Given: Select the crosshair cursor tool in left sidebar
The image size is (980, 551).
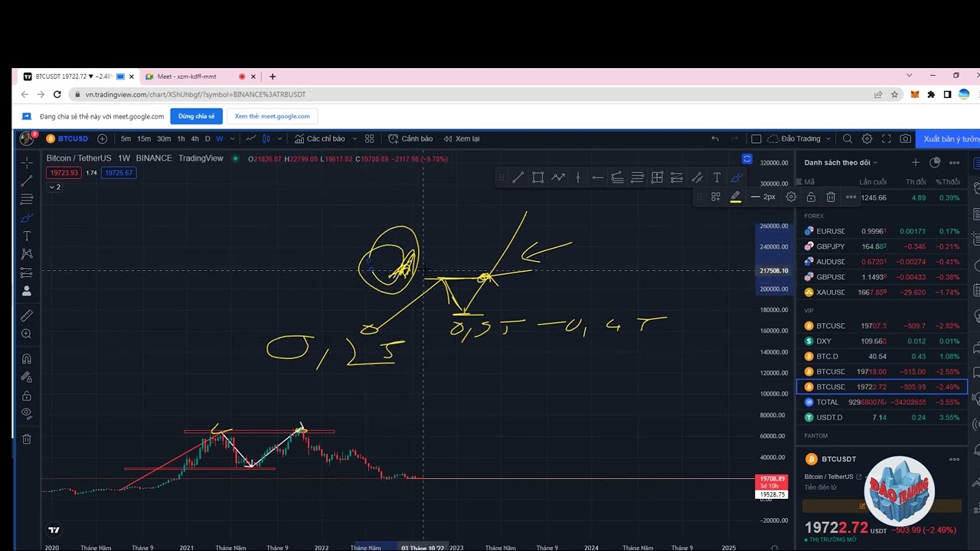Looking at the screenshot, I should tap(27, 162).
